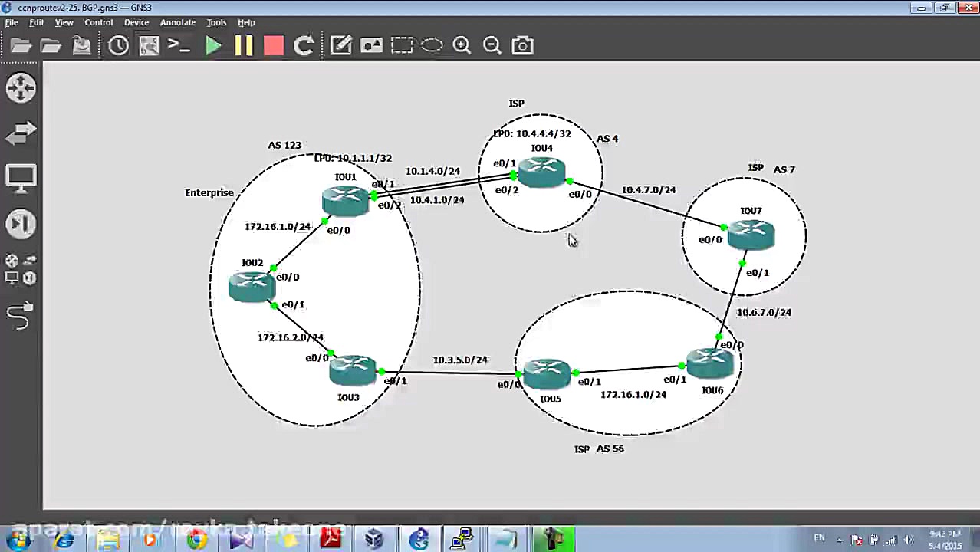
Task: Stop all devices with red square
Action: pos(274,46)
